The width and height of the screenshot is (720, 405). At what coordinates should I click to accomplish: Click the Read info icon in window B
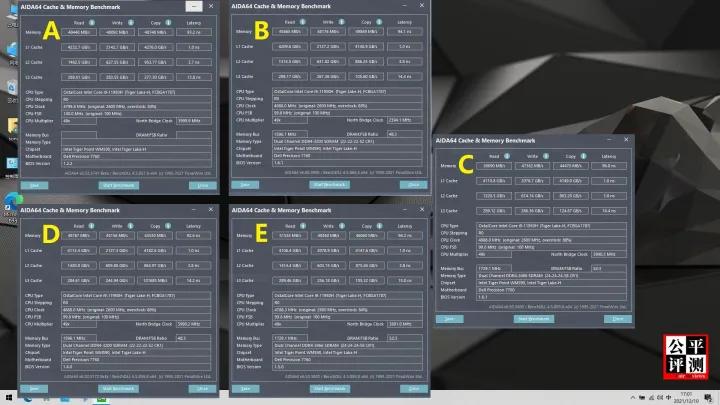click(303, 22)
